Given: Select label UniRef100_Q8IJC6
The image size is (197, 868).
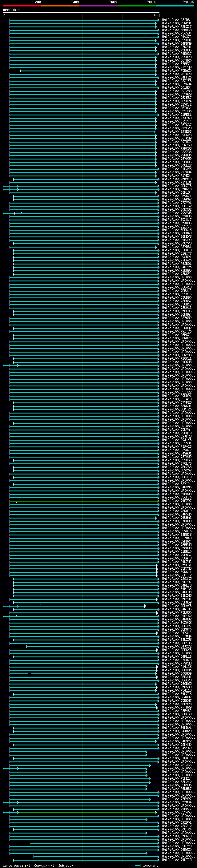Looking at the screenshot, I should [x=177, y=765].
